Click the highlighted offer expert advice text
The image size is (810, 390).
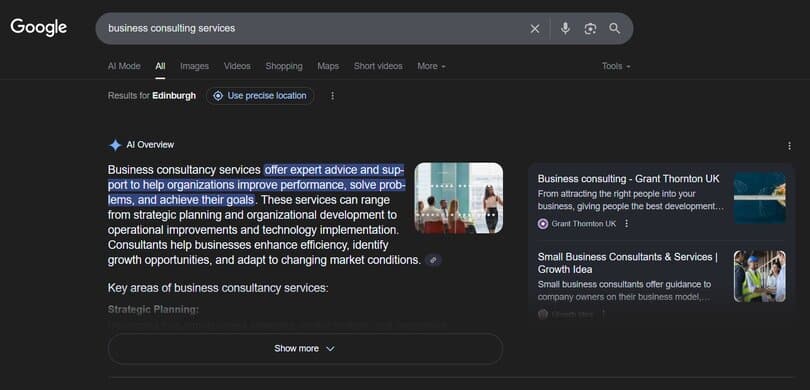click(x=257, y=185)
